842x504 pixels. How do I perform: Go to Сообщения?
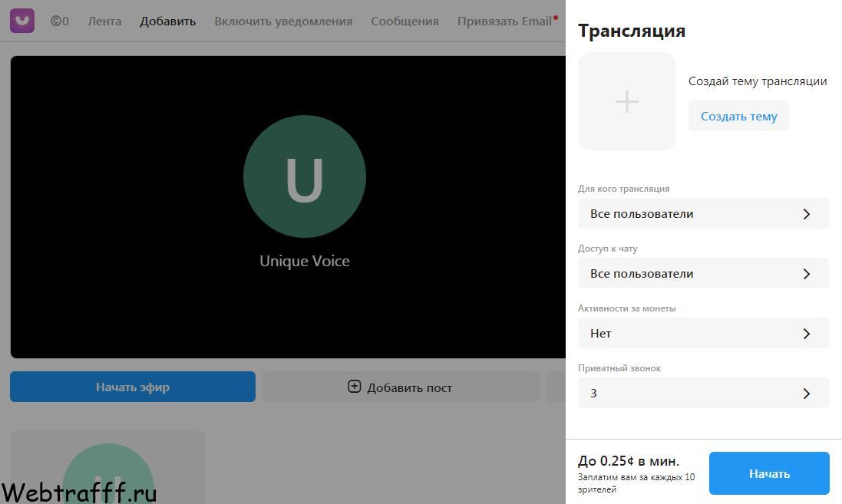pyautogui.click(x=405, y=21)
